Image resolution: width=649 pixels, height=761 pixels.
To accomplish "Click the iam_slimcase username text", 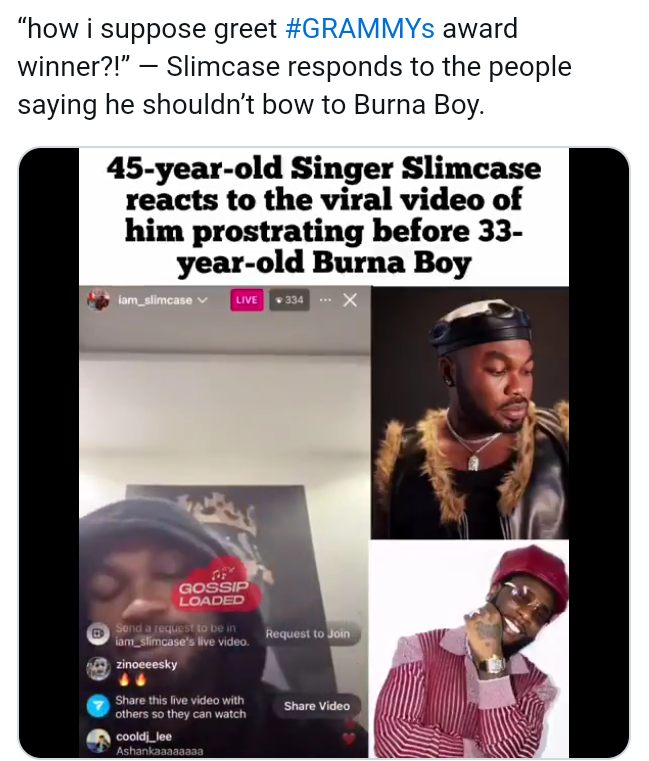I will click(155, 300).
